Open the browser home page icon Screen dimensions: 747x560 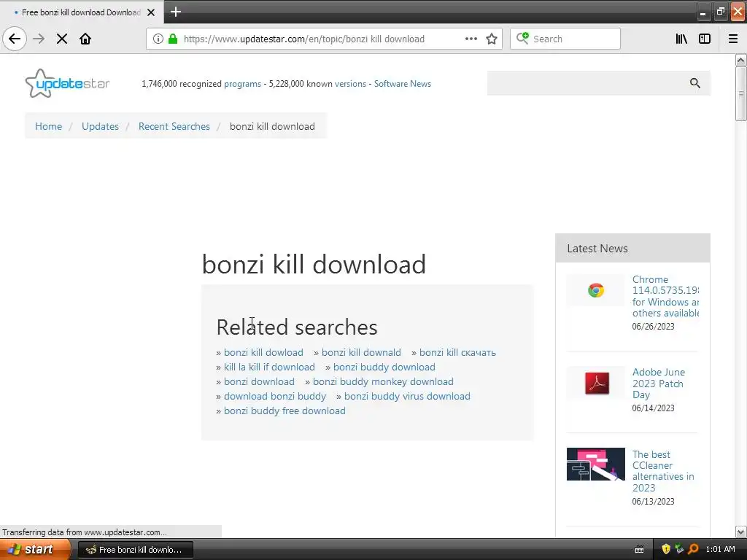[x=85, y=39]
